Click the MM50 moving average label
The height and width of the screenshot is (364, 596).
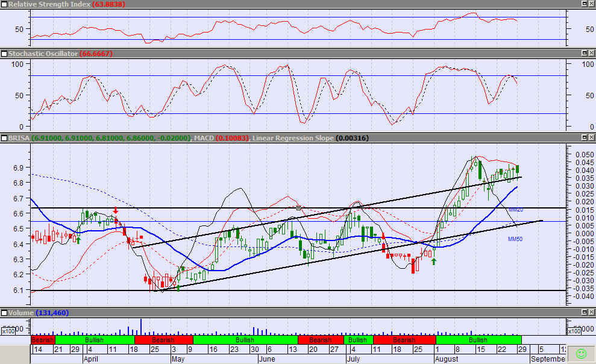513,239
